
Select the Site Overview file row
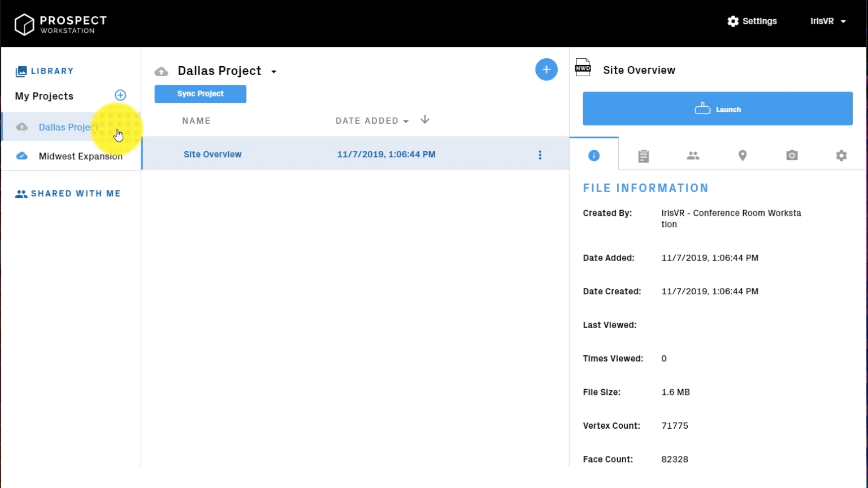(355, 154)
